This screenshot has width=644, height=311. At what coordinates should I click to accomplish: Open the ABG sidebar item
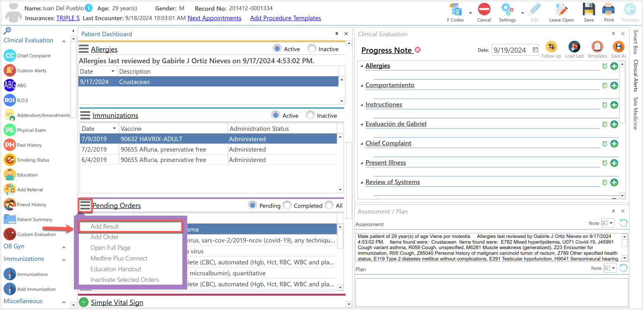pos(15,85)
